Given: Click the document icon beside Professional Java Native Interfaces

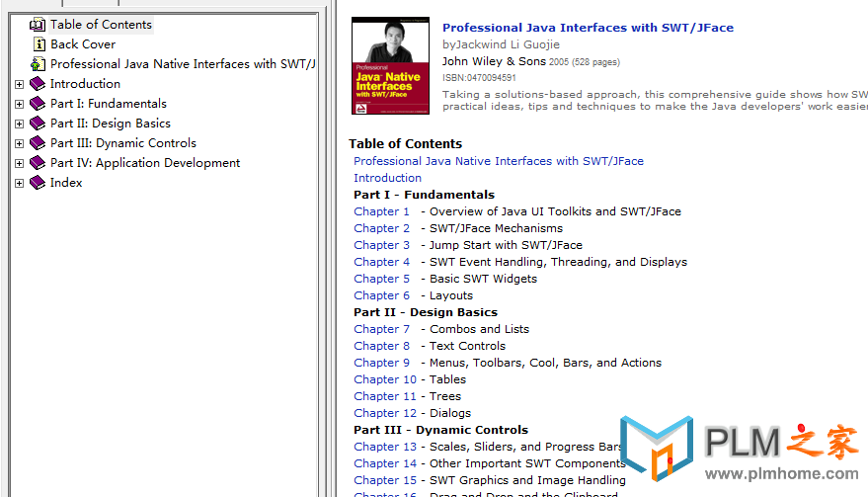Looking at the screenshot, I should 38,64.
